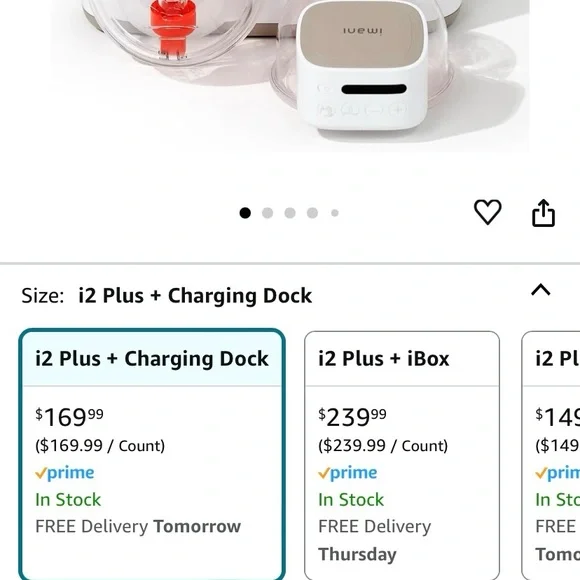Go to the fourth image carousel dot
Screen dimensions: 580x580
[312, 213]
